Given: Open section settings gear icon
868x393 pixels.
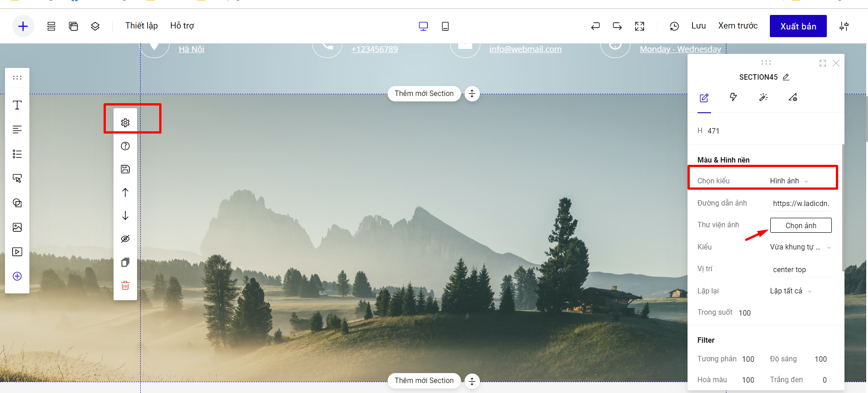Looking at the screenshot, I should point(125,123).
